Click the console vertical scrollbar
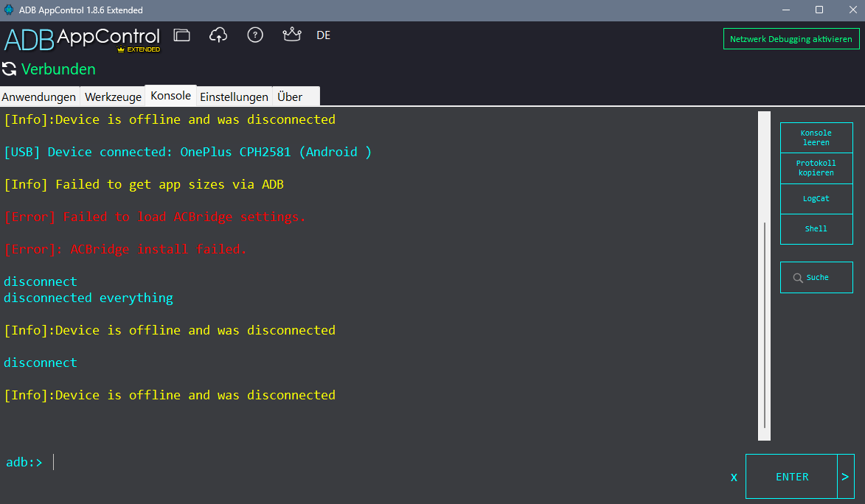 [x=764, y=276]
